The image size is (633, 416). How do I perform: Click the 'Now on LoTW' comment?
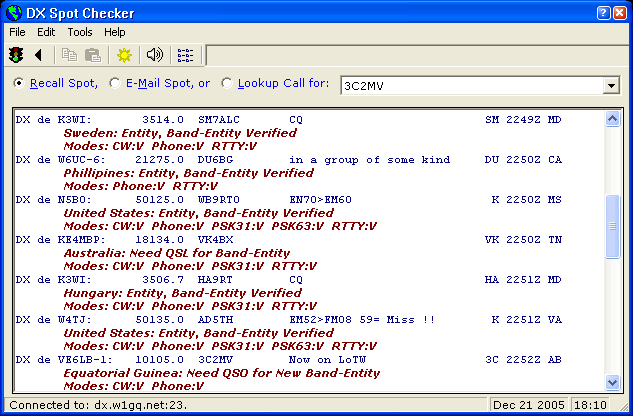tap(327, 360)
